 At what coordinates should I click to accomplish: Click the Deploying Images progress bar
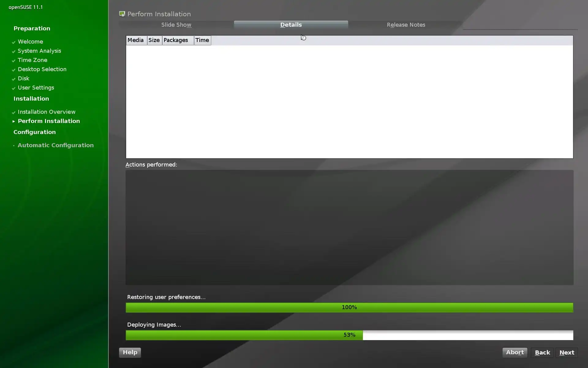coord(349,335)
